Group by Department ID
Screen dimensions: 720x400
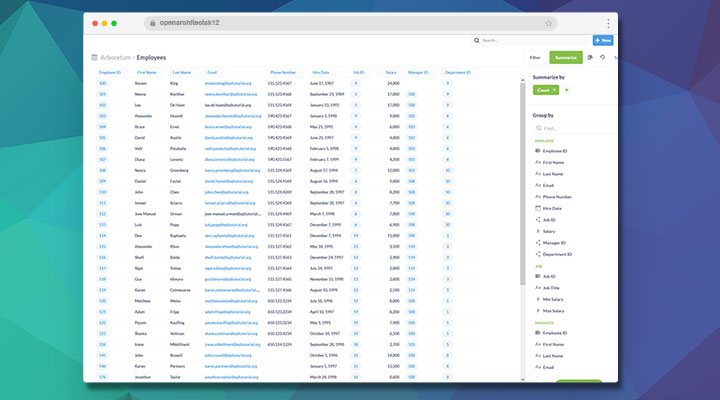[557, 254]
